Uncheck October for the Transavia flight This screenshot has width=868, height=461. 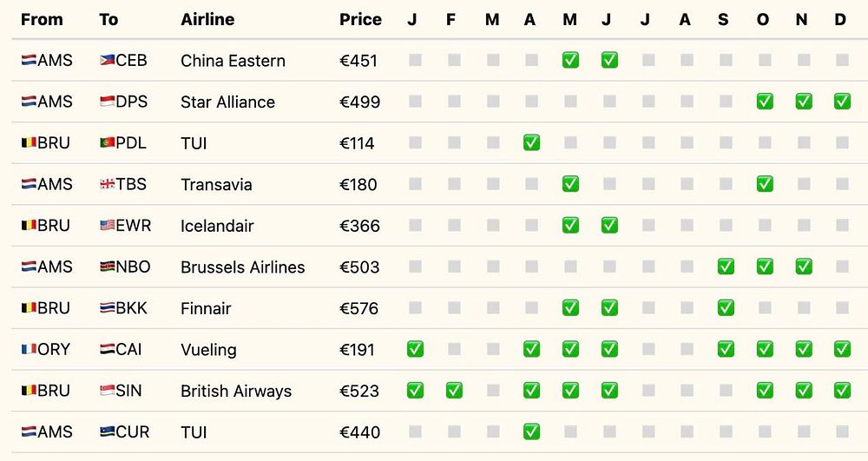point(765,184)
